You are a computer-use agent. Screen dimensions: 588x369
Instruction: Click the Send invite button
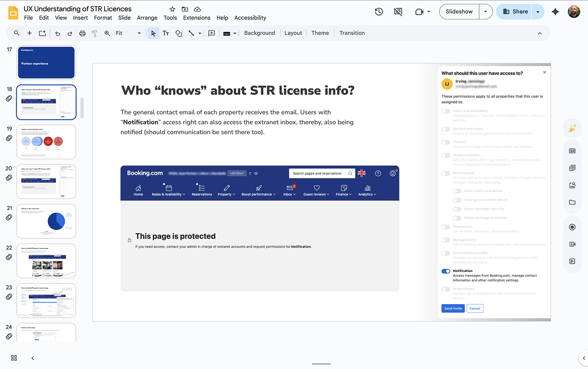[453, 308]
